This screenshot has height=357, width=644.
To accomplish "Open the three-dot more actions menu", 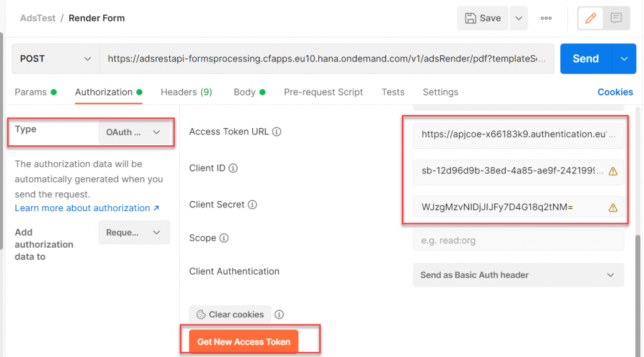I will click(546, 18).
